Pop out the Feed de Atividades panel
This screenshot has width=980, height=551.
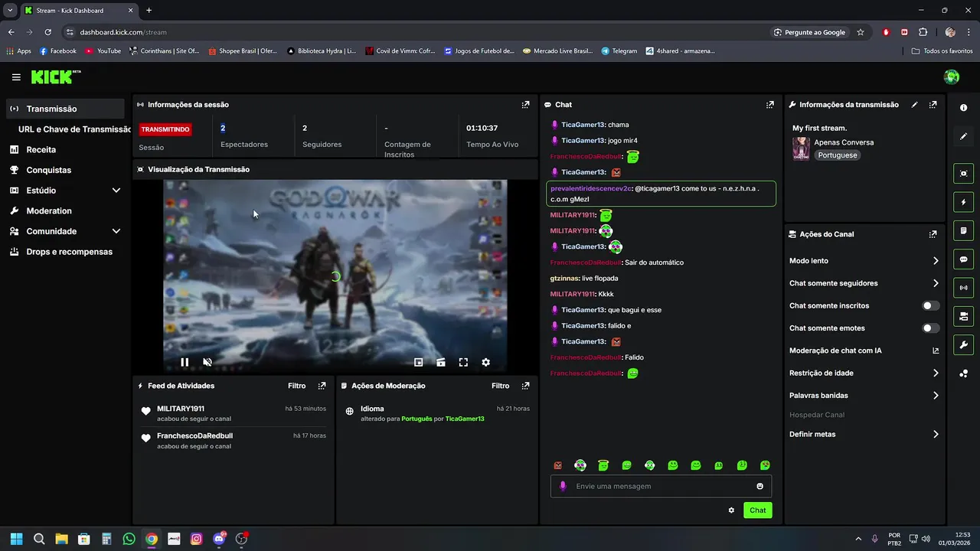(x=322, y=386)
